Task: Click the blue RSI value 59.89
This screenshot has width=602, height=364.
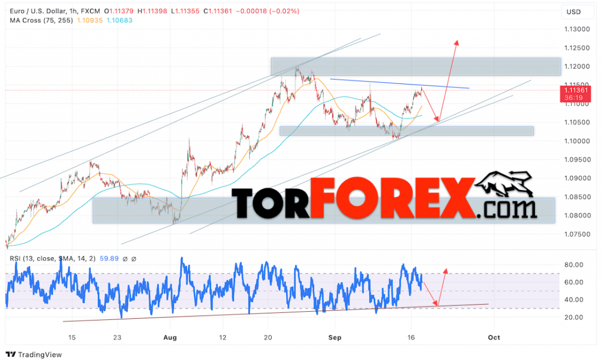Action: pos(109,258)
